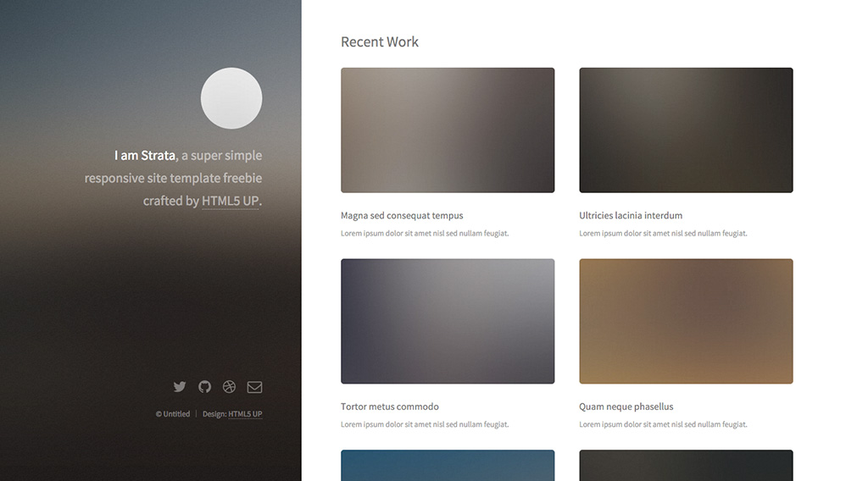The height and width of the screenshot is (481, 868).
Task: Open the partially visible dark bottom thumbnail
Action: pos(686,466)
